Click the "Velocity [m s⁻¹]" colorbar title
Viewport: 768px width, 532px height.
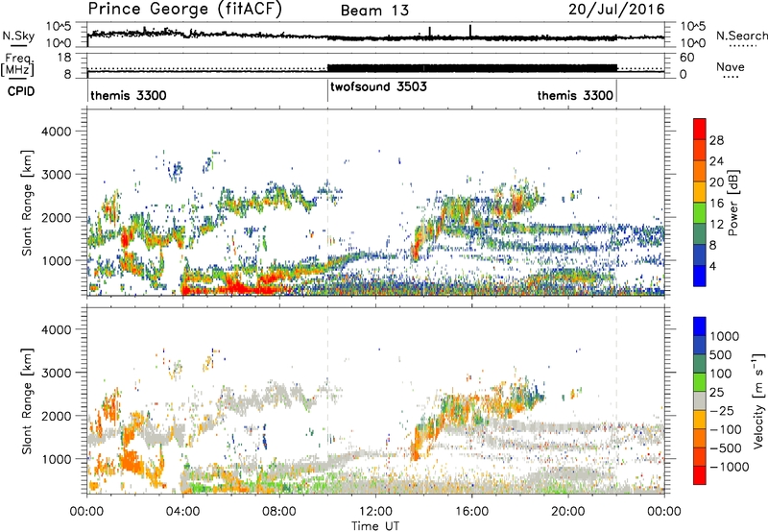(x=758, y=400)
